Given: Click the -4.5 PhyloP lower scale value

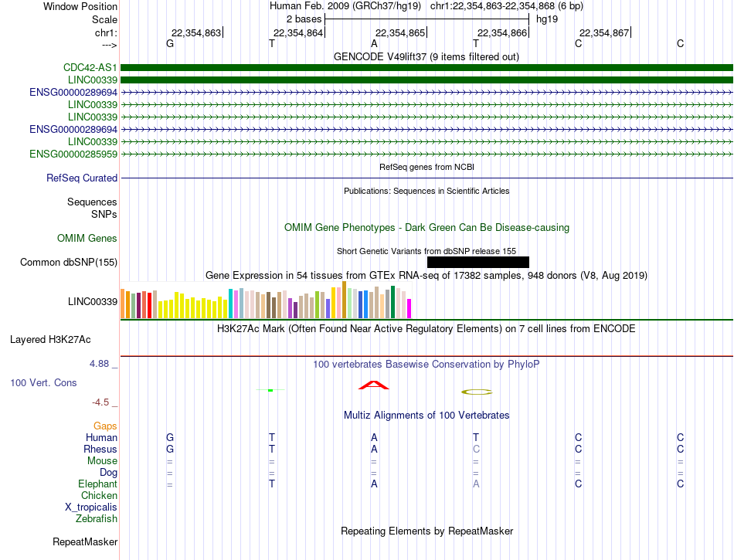Looking at the screenshot, I should pyautogui.click(x=100, y=402).
